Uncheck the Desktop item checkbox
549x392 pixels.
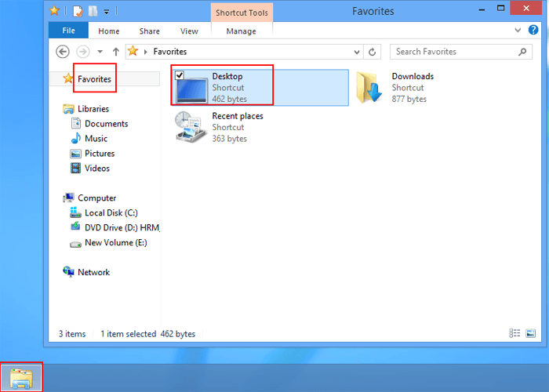[180, 75]
